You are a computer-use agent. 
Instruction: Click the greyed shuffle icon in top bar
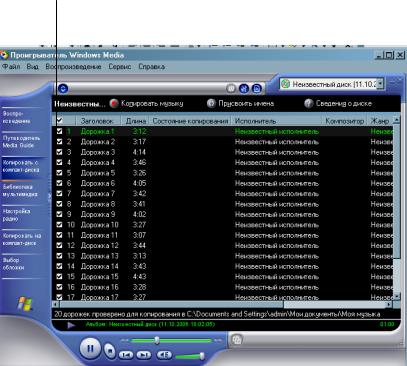point(231,88)
